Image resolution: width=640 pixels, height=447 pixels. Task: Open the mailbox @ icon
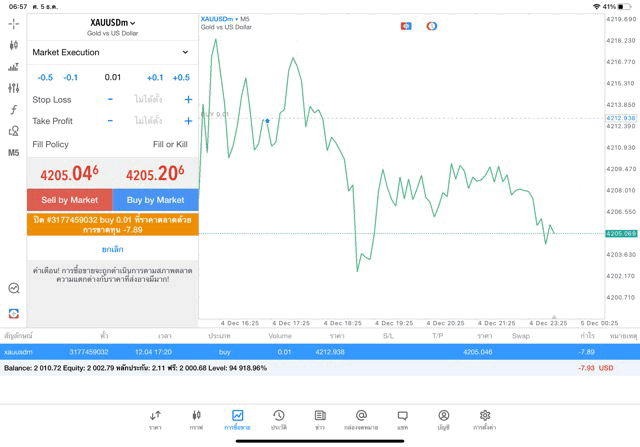tap(361, 419)
